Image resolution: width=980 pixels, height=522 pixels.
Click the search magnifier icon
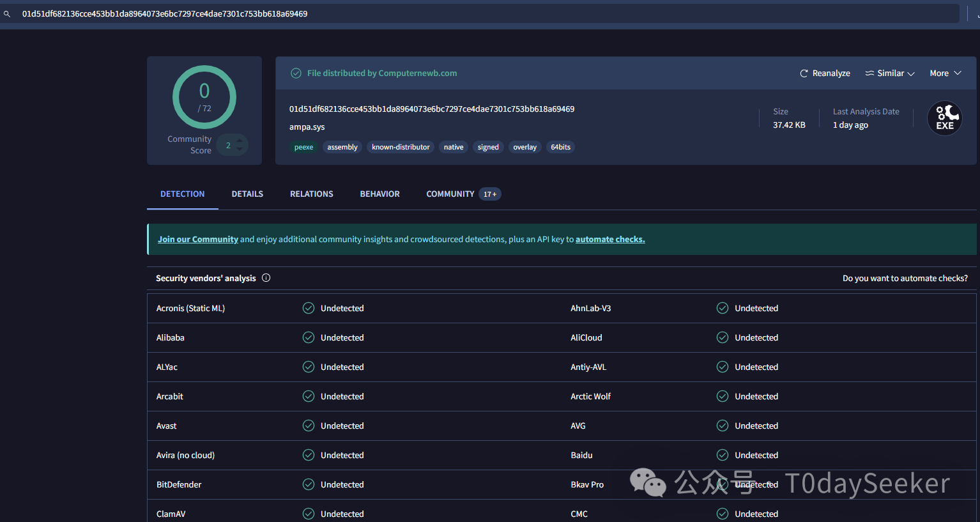point(7,14)
